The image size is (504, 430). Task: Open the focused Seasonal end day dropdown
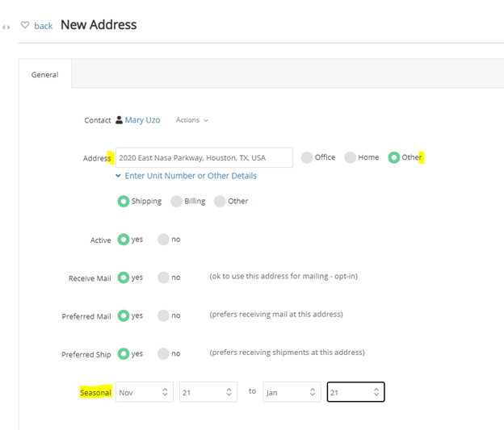point(356,392)
